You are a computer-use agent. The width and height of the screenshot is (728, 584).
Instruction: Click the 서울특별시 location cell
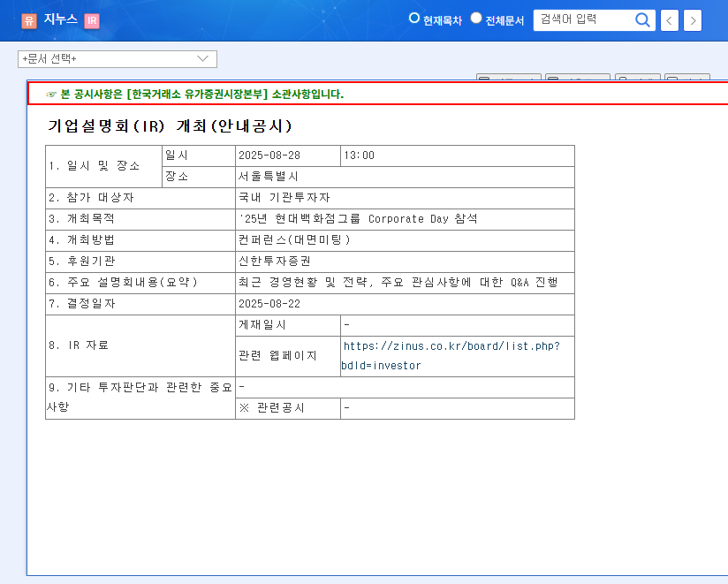tap(269, 177)
